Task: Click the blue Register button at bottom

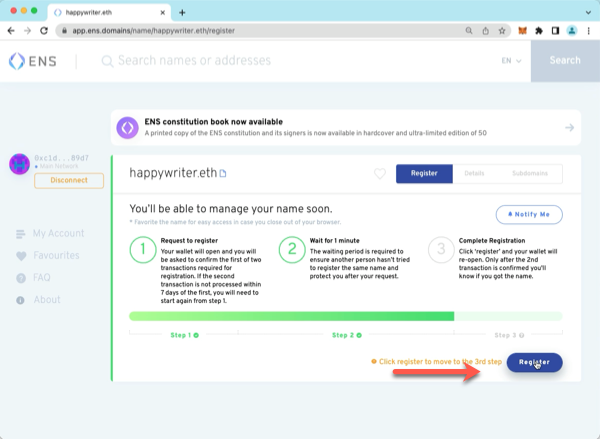Action: point(535,362)
